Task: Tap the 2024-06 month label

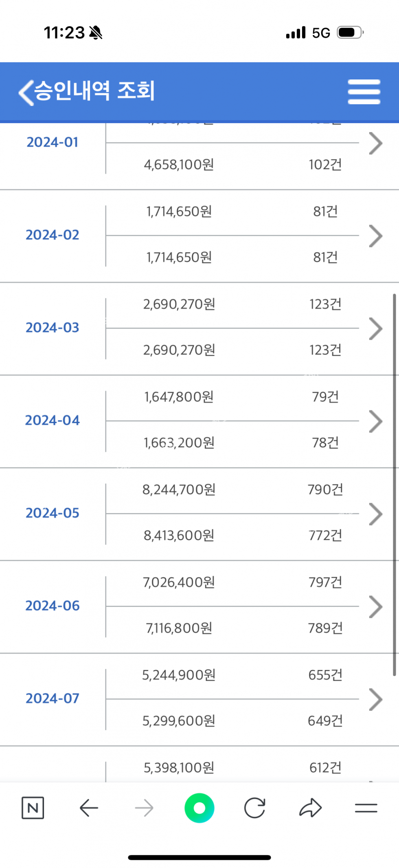Action: 53,606
